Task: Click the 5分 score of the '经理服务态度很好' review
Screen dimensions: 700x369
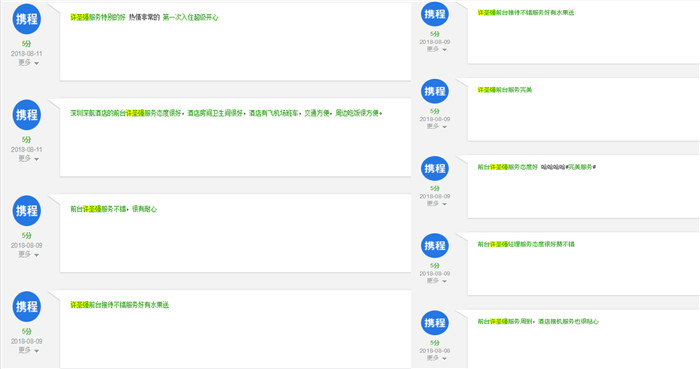Action: (x=435, y=265)
